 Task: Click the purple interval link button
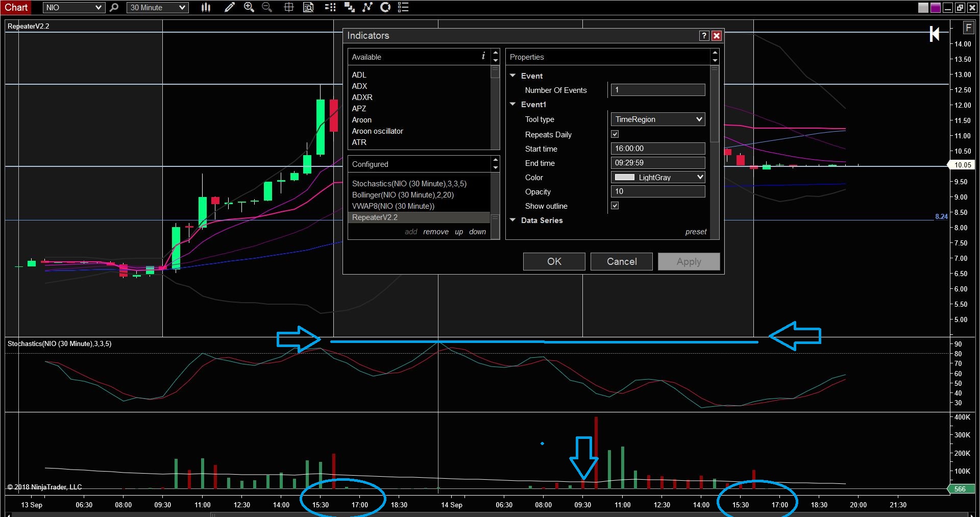click(936, 8)
